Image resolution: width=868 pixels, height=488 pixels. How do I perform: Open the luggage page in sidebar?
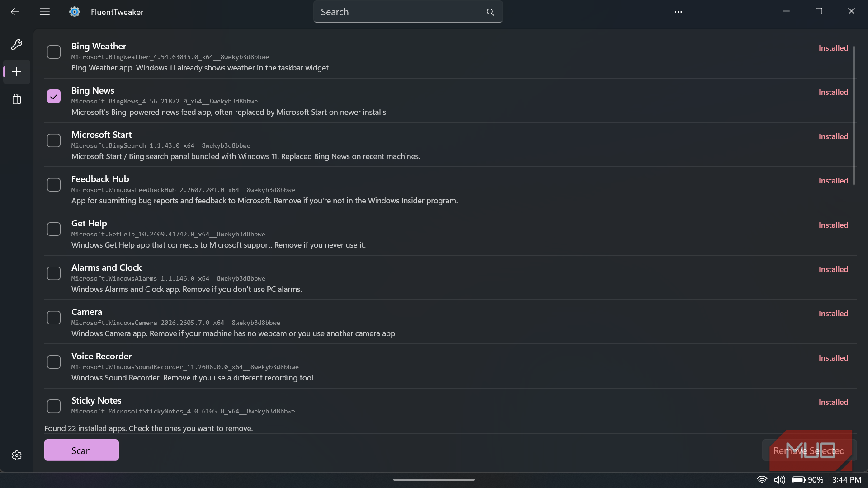click(17, 99)
